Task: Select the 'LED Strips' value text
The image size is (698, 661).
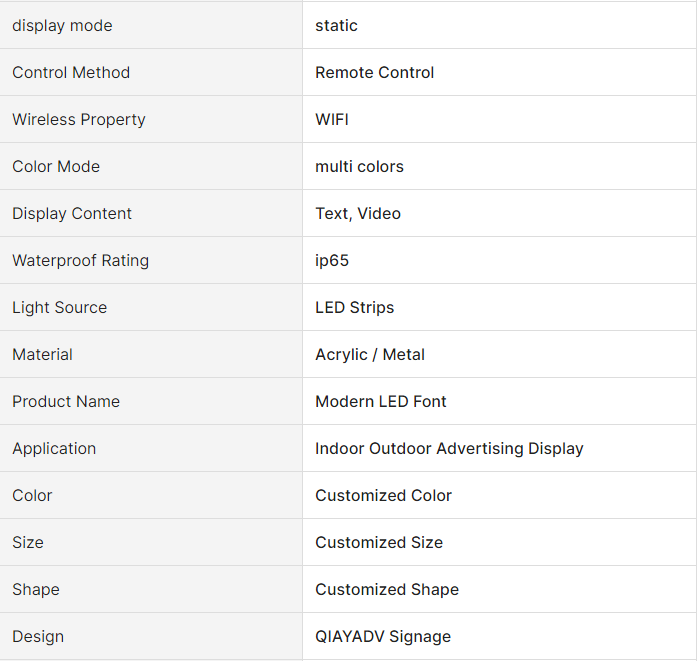Action: click(x=354, y=308)
